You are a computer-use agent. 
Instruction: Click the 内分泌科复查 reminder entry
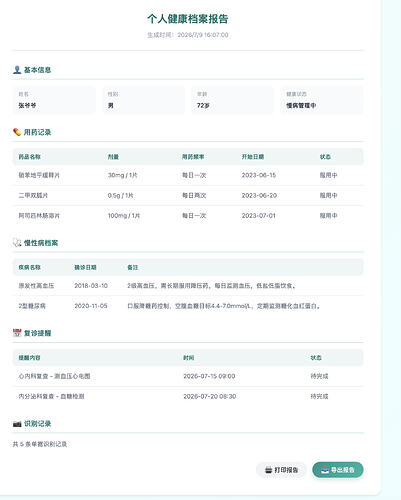coord(51,396)
